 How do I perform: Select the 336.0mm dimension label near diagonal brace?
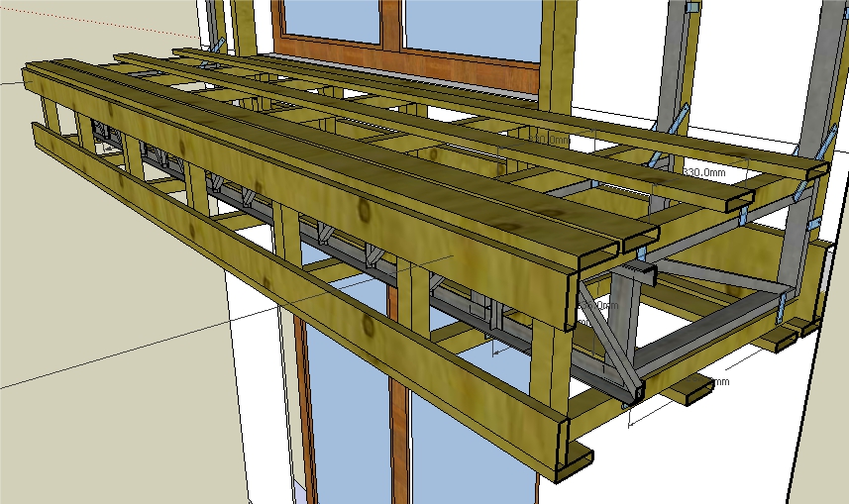click(598, 306)
